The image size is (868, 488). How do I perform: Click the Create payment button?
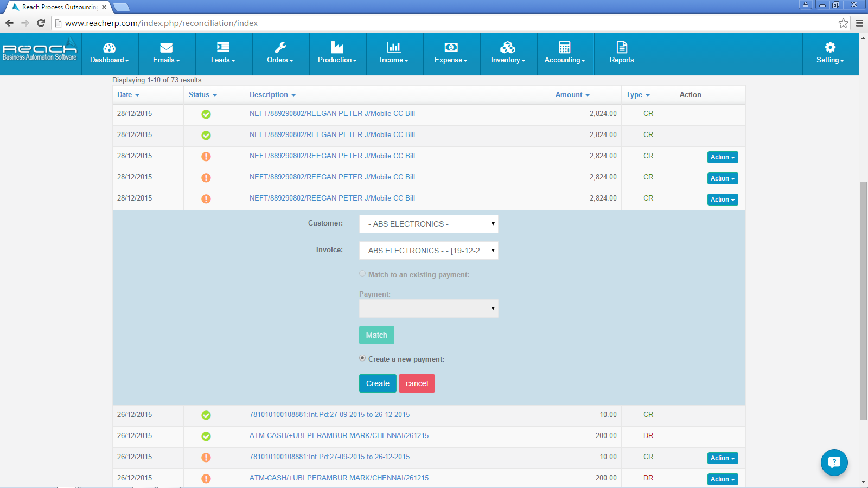pyautogui.click(x=378, y=383)
